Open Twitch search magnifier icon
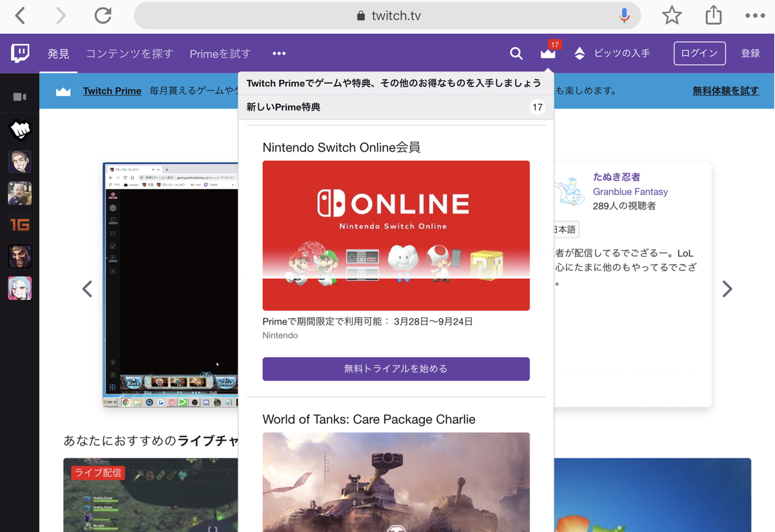The image size is (775, 532). [516, 54]
